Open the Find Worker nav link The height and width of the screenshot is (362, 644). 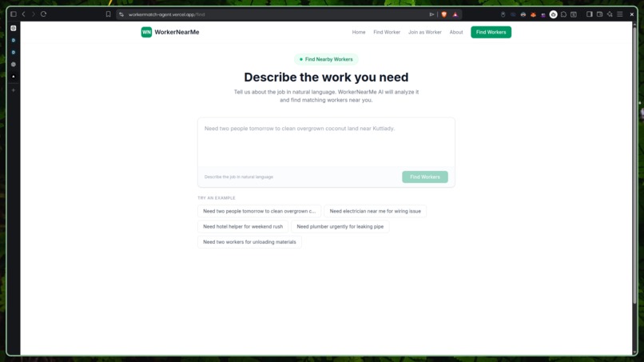point(387,32)
